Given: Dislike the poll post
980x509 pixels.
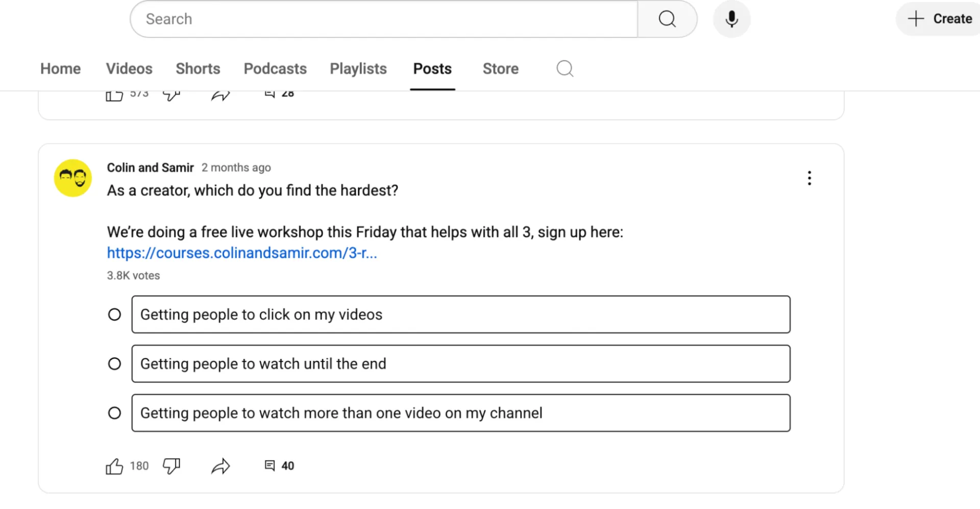Looking at the screenshot, I should click(x=171, y=466).
